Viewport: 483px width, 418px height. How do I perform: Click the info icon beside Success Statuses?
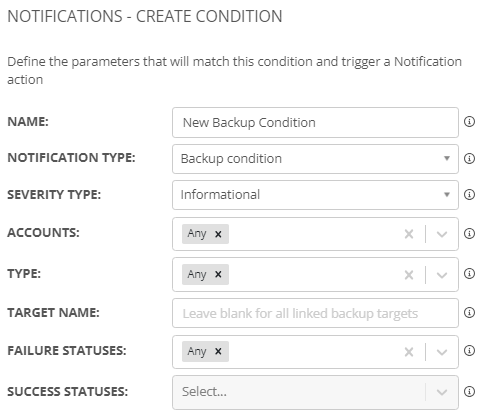click(x=469, y=391)
